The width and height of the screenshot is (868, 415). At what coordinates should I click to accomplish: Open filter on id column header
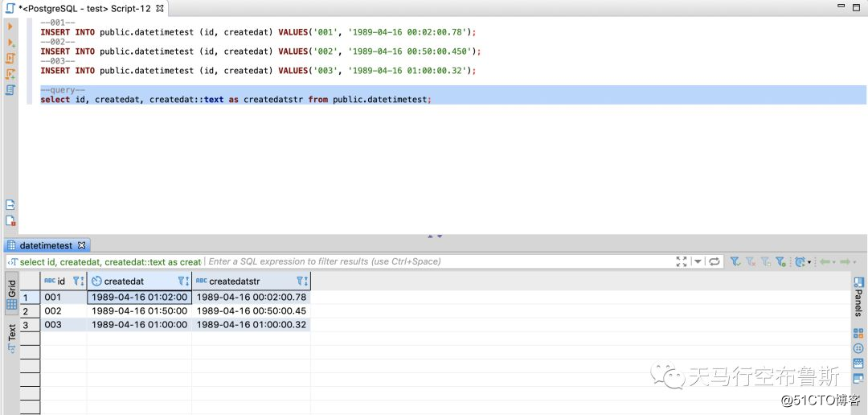point(76,281)
